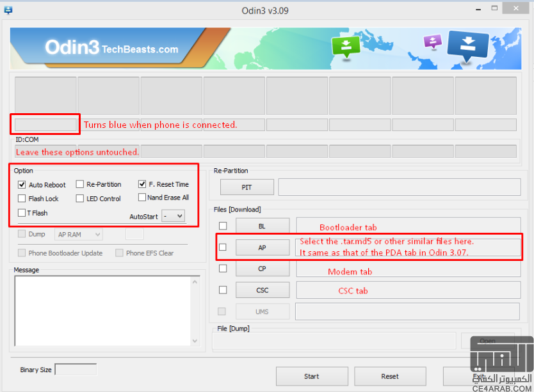Click the PIT file path field
This screenshot has width=534, height=392.
pyautogui.click(x=400, y=187)
